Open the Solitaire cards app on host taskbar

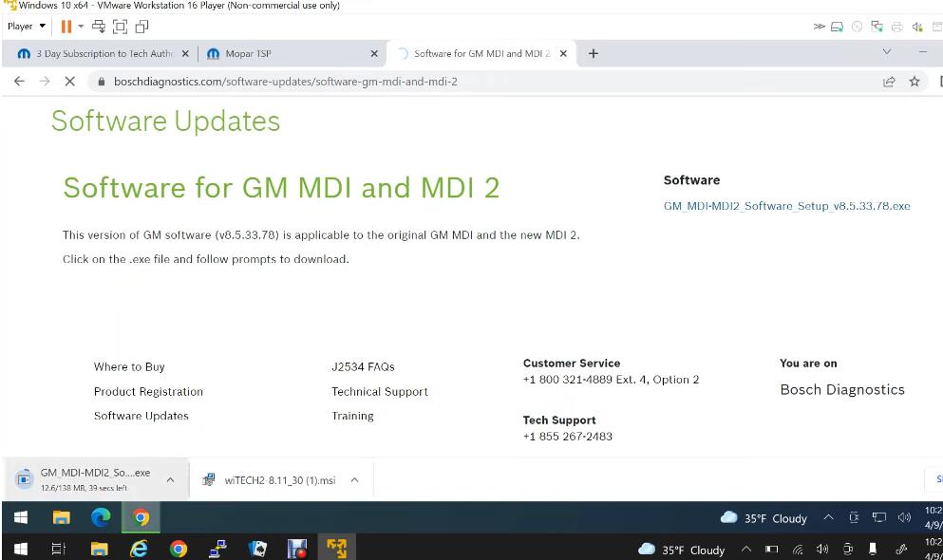(257, 549)
